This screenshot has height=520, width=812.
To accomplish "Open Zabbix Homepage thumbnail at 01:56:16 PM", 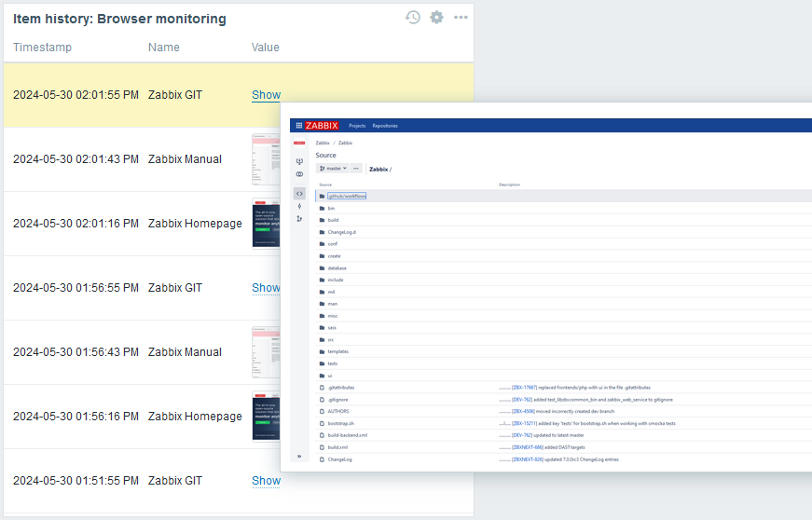I will coord(266,416).
